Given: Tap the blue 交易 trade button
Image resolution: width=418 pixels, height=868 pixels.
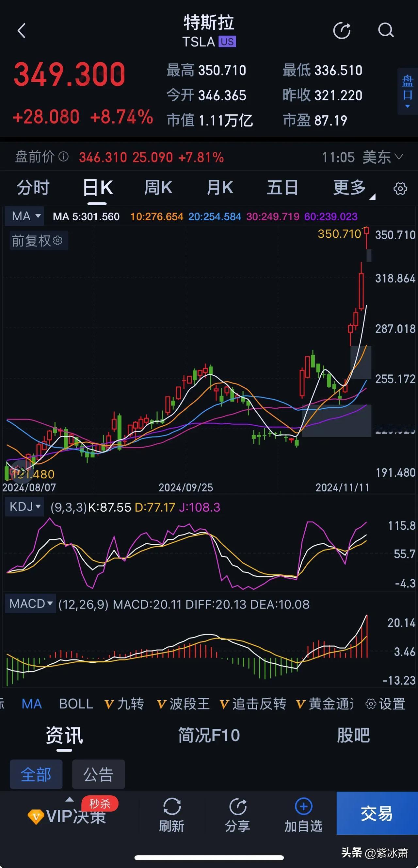Looking at the screenshot, I should 377,813.
